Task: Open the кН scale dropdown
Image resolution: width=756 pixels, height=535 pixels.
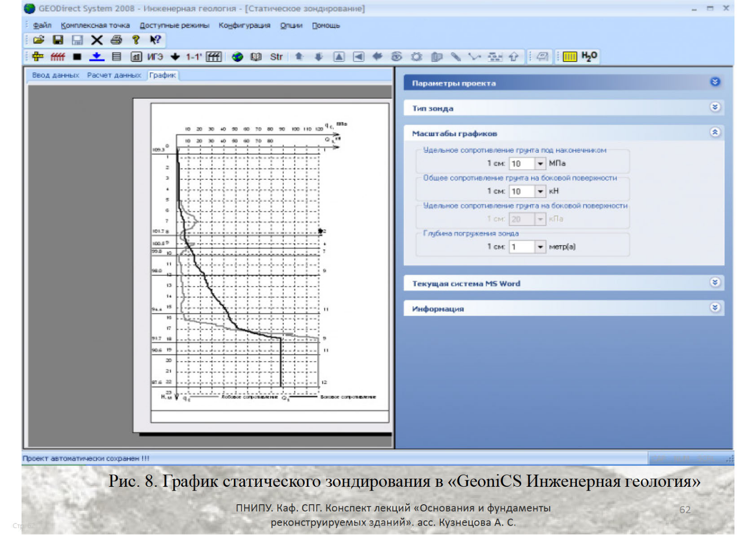Action: tap(540, 191)
